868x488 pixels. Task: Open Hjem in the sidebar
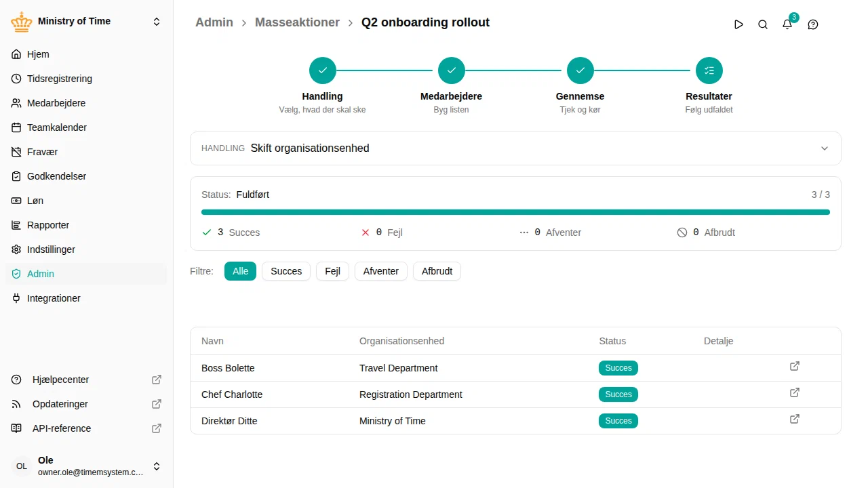86,54
